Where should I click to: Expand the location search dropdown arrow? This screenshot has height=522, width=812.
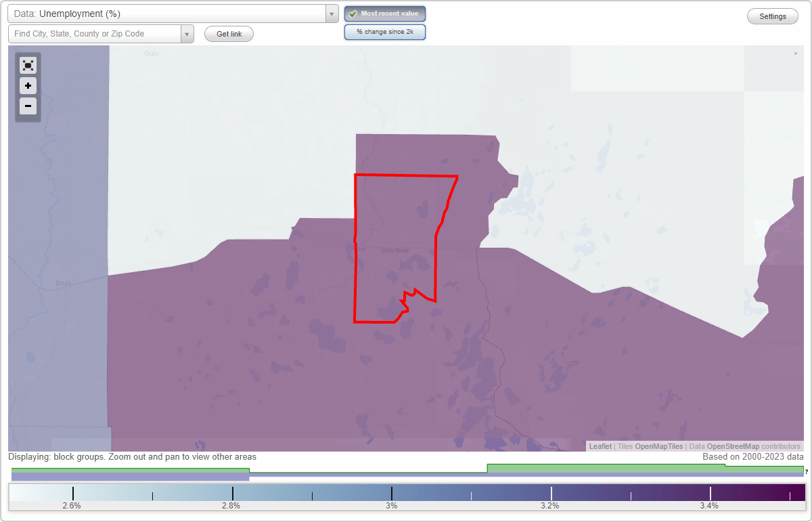[x=187, y=33]
